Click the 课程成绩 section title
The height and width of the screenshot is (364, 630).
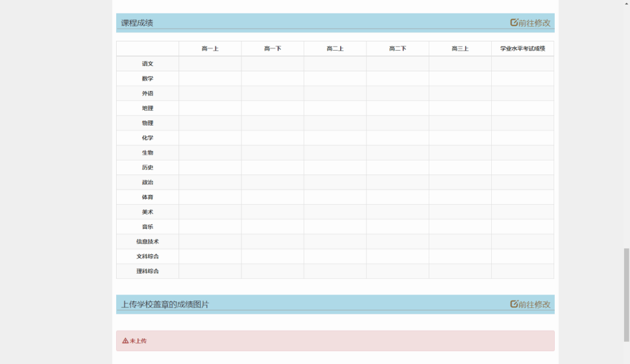pyautogui.click(x=137, y=23)
